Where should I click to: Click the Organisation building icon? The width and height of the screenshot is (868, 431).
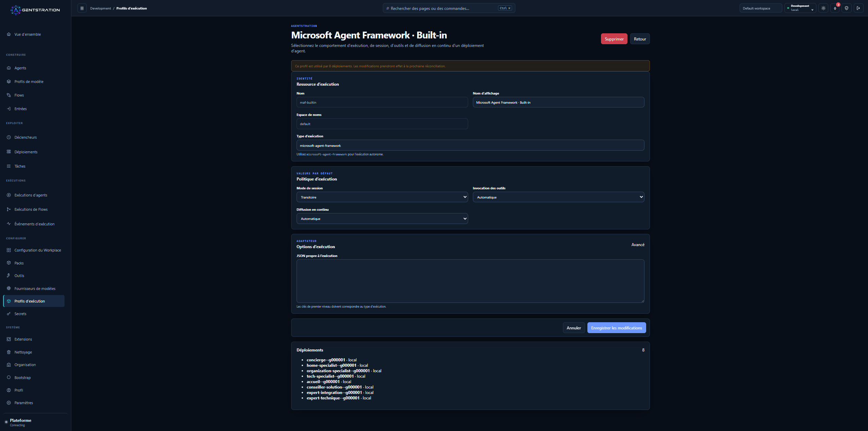(9, 365)
